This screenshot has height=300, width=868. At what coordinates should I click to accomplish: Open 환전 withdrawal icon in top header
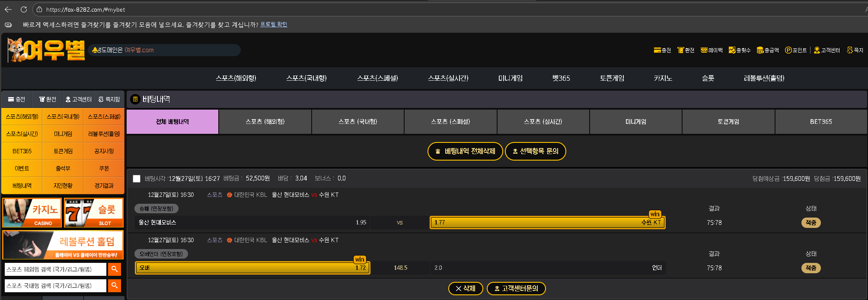tap(686, 51)
